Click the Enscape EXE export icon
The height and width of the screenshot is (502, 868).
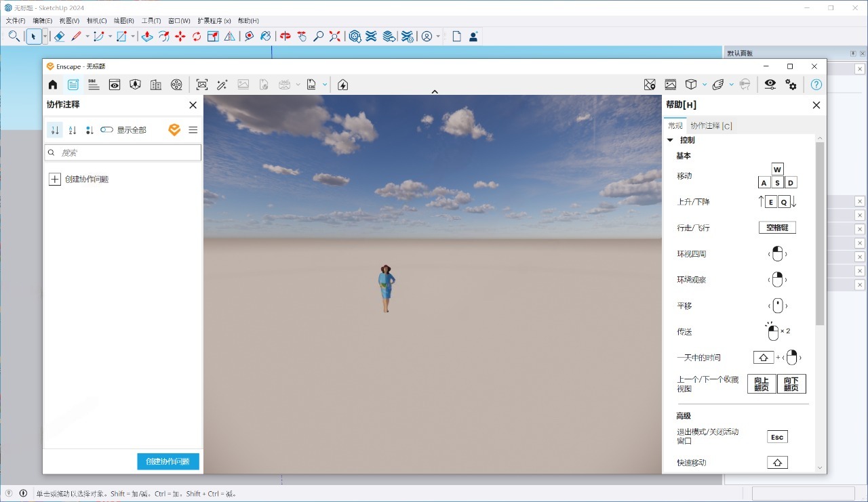[x=311, y=85]
